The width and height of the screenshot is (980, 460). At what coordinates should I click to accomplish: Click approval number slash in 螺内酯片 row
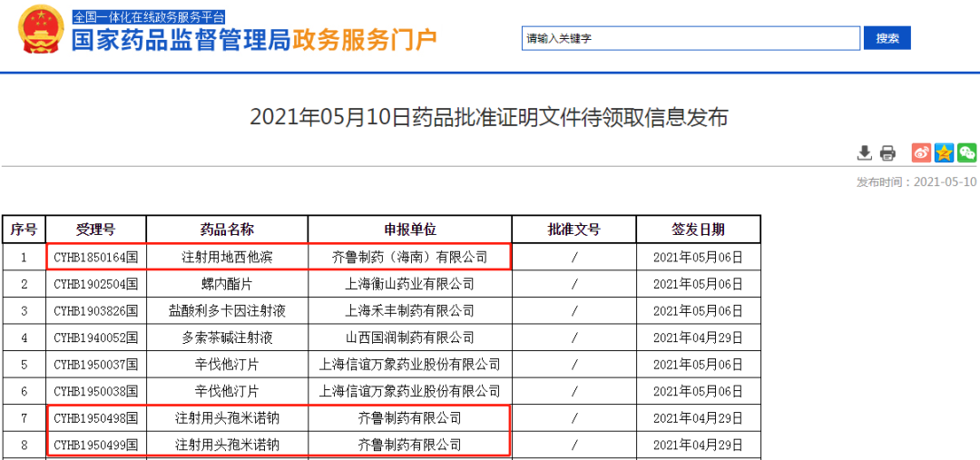[x=573, y=284]
